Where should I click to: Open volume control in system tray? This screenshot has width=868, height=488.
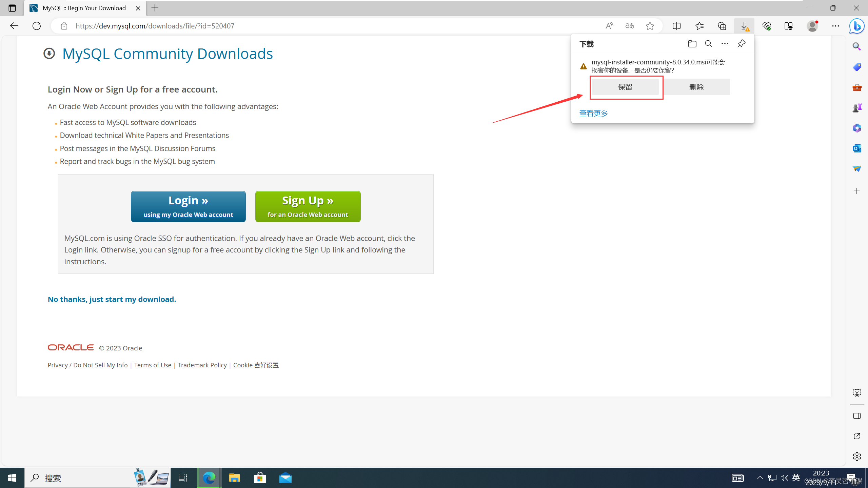784,478
